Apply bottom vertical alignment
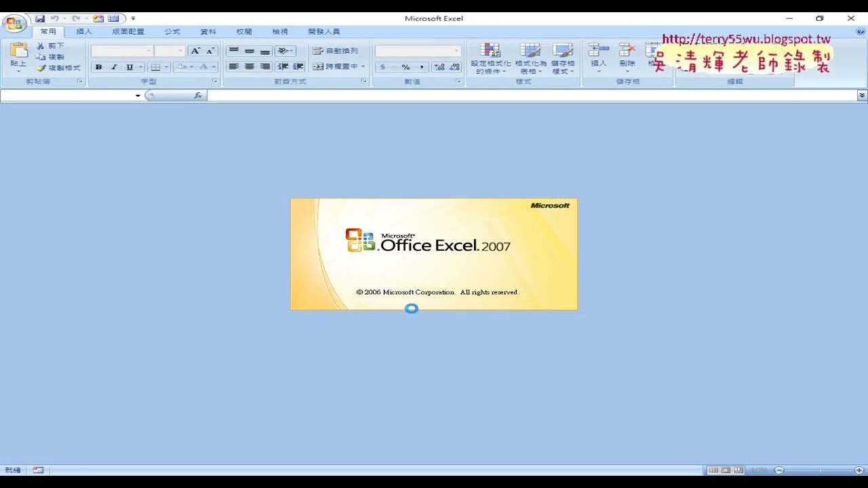 [x=265, y=51]
